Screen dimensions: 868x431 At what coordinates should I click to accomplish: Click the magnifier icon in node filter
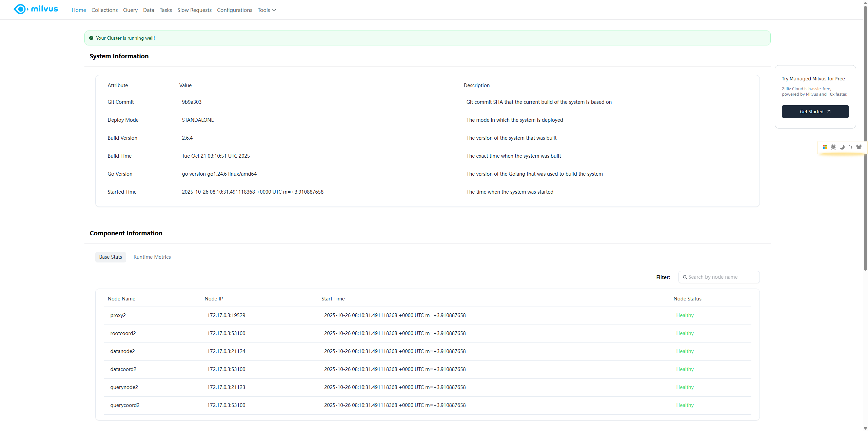click(x=685, y=277)
